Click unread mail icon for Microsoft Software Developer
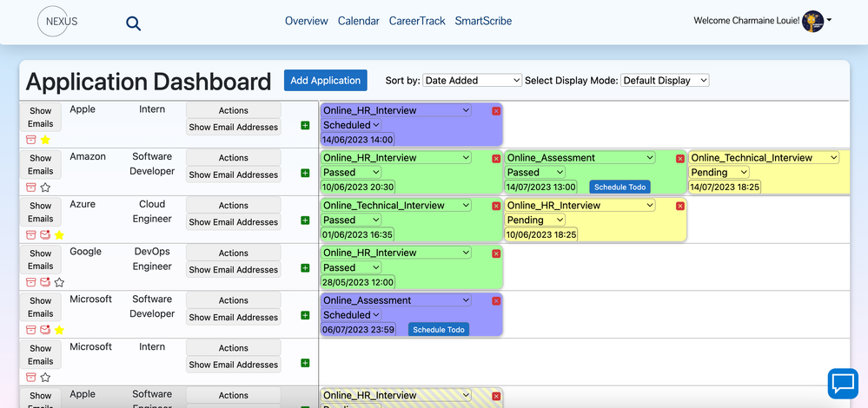The height and width of the screenshot is (408, 868). [45, 330]
